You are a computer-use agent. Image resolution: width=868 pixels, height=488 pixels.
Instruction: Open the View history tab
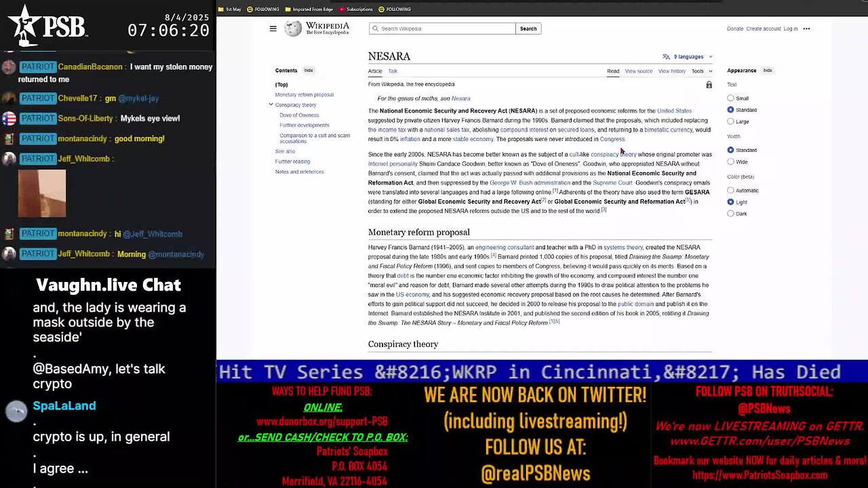pos(672,71)
